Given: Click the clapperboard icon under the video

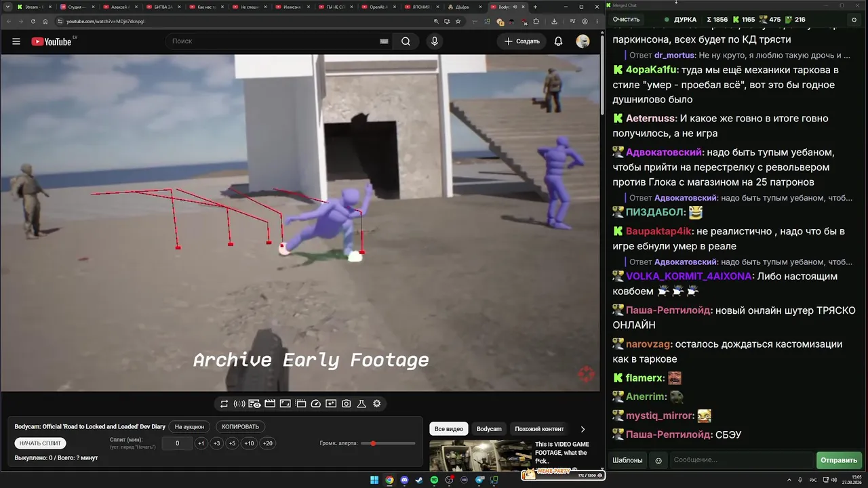Looking at the screenshot, I should (270, 404).
